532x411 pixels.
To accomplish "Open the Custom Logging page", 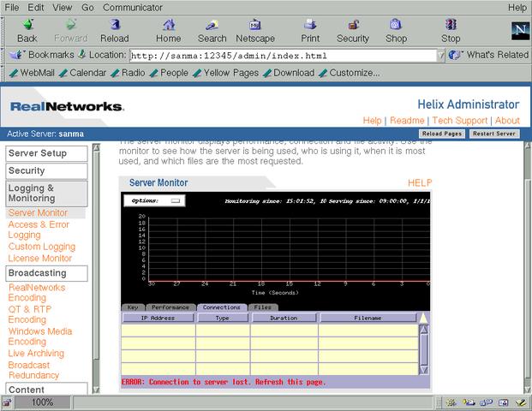I will tap(42, 247).
